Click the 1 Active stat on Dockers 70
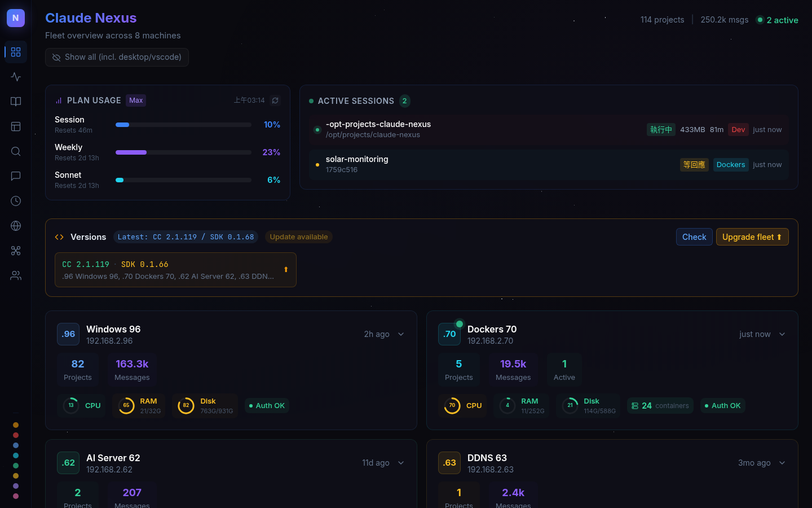Image resolution: width=812 pixels, height=508 pixels. point(564,370)
